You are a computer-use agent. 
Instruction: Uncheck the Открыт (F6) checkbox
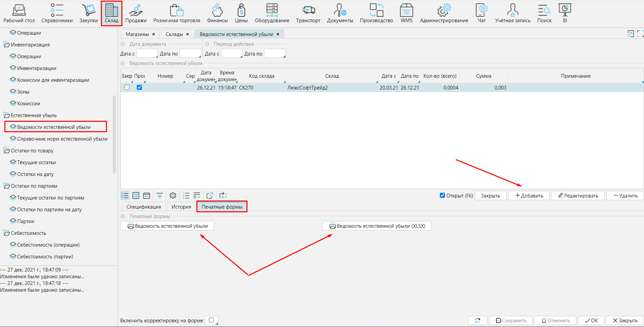(x=443, y=195)
